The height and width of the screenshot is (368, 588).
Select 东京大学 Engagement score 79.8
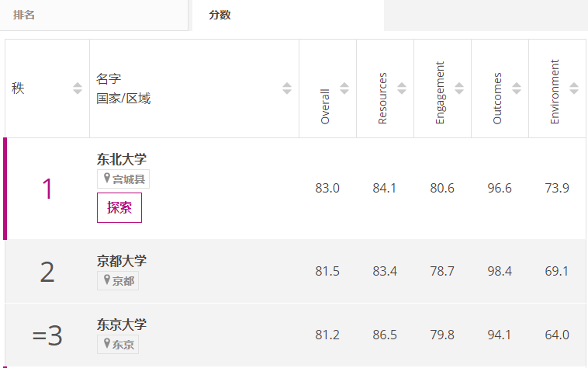click(x=442, y=335)
